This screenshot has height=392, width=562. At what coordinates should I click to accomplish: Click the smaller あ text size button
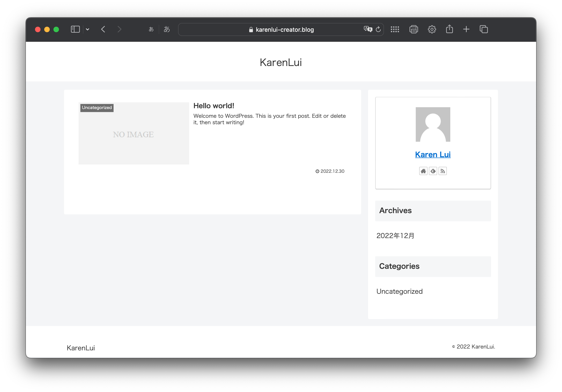[x=151, y=29]
